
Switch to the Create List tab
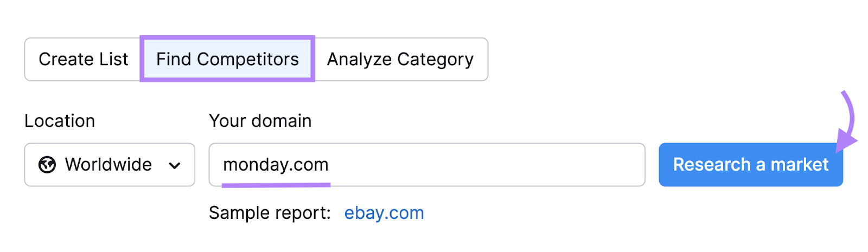tap(83, 59)
